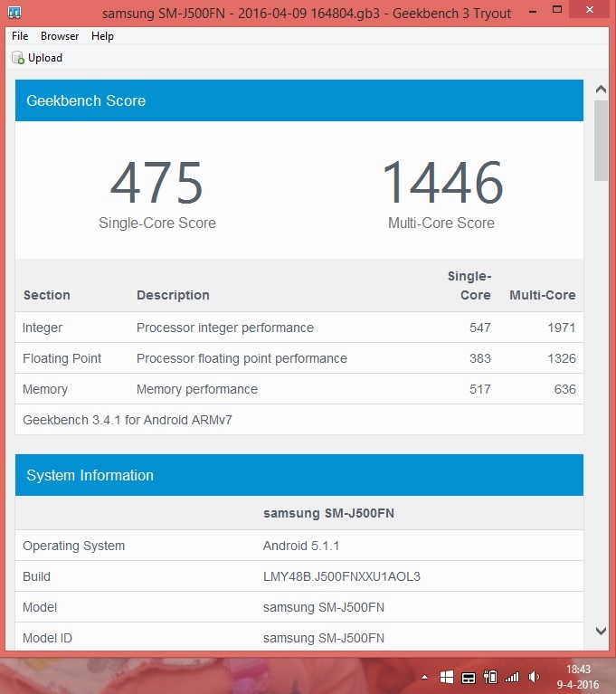Click the Windows flag tray icon
Image resolution: width=616 pixels, height=694 pixels.
tap(447, 677)
